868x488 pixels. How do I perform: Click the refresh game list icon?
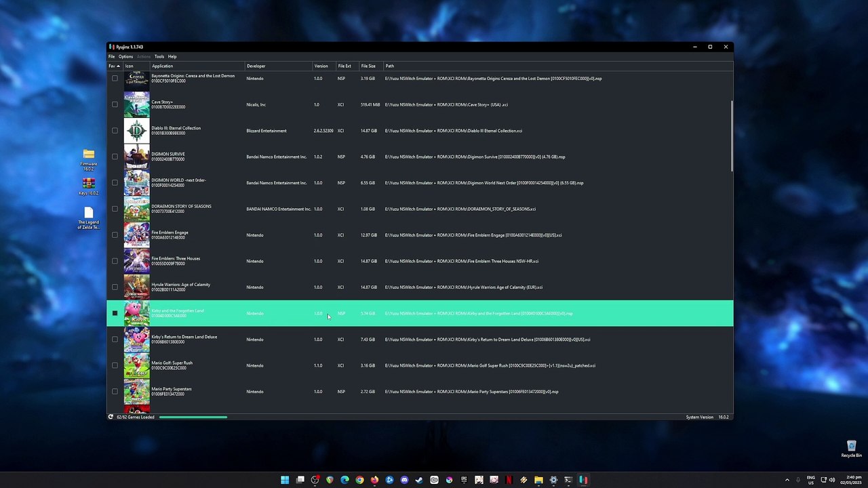click(111, 417)
